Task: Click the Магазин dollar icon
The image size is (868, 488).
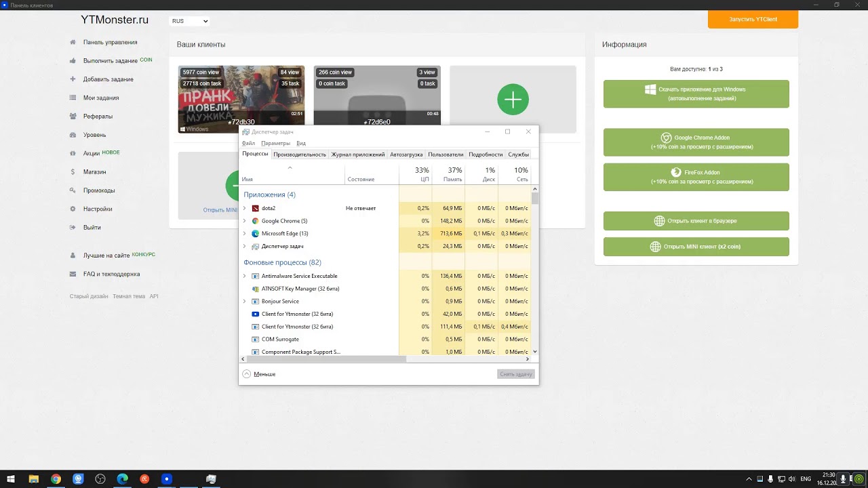Action: [x=73, y=172]
